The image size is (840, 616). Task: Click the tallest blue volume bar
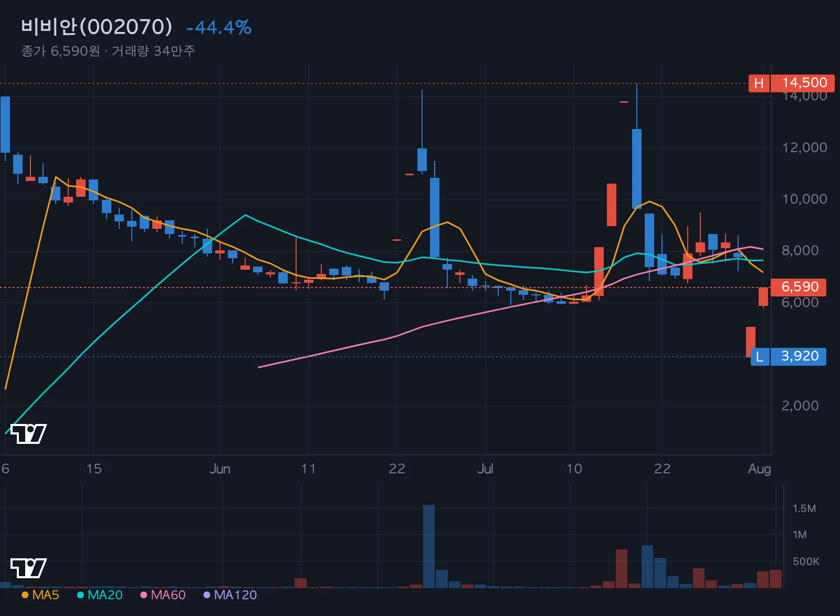tap(429, 546)
